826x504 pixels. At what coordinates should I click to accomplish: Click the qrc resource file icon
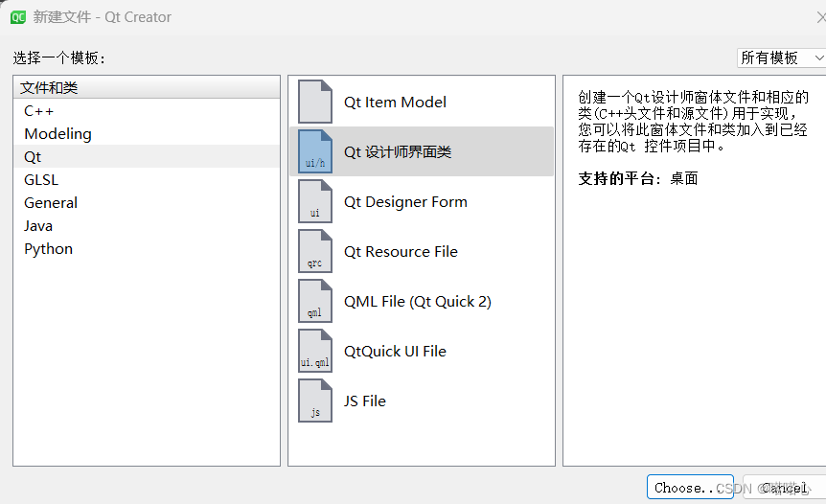(x=315, y=251)
